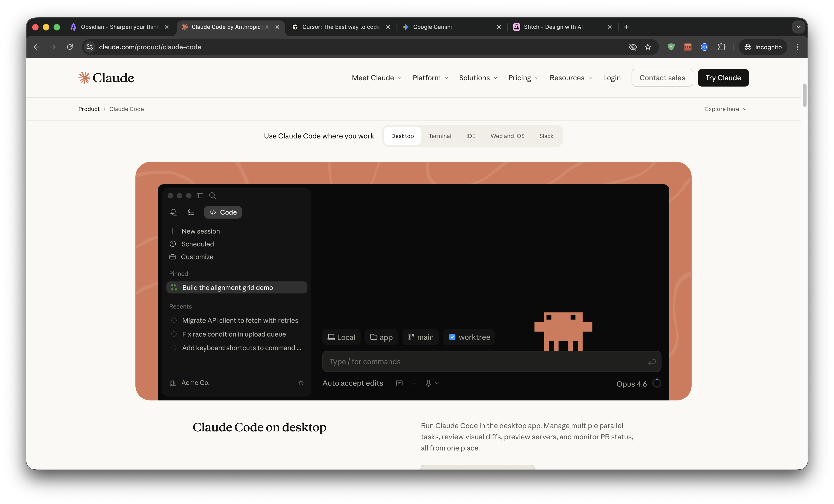Click the chat bubble icon in demo sidebar

pos(173,212)
